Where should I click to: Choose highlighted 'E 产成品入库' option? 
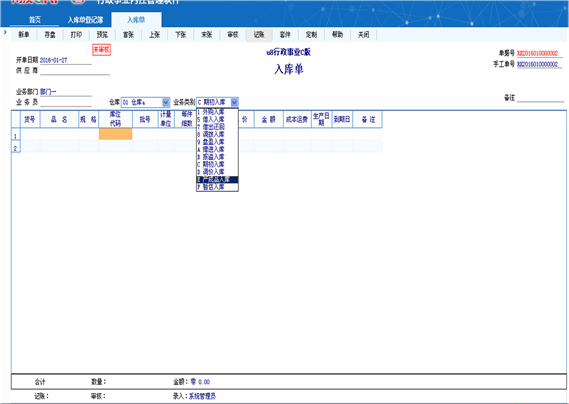tap(217, 180)
